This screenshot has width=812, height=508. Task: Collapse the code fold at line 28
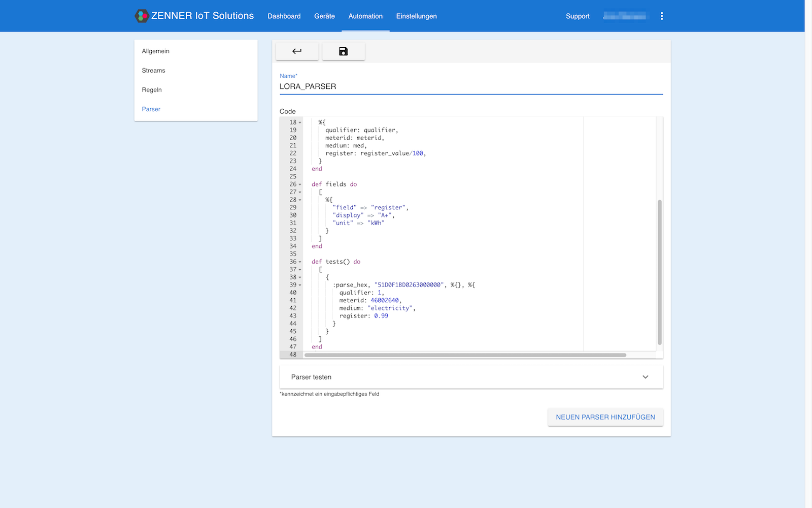(300, 200)
